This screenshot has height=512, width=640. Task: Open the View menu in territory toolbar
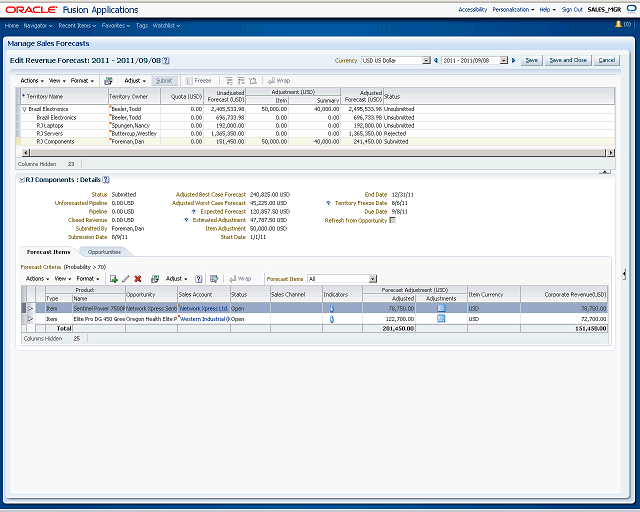coord(57,81)
